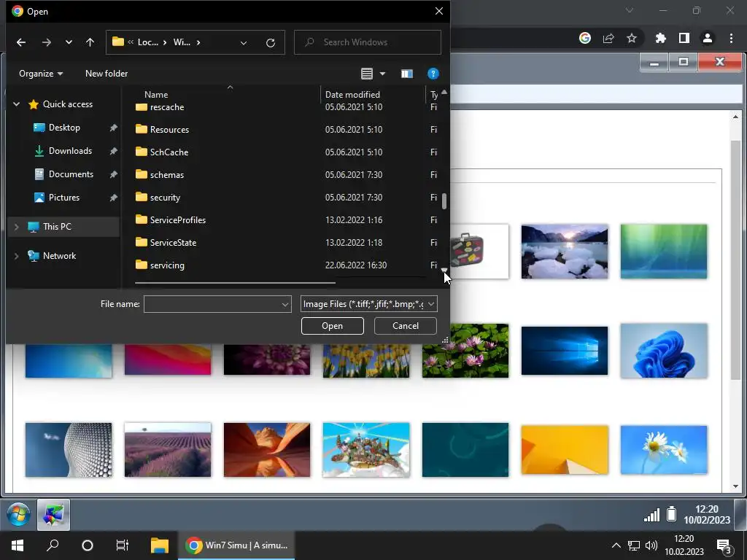The width and height of the screenshot is (747, 560).
Task: Open Chrome Extensions puzzle icon
Action: tap(660, 38)
